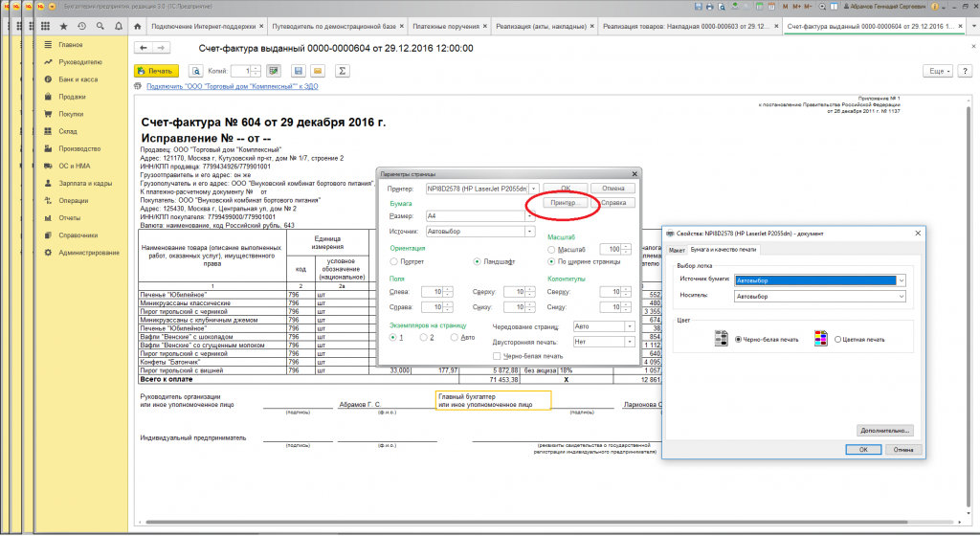
Task: Open the Подключить к ЭДО link
Action: (232, 86)
